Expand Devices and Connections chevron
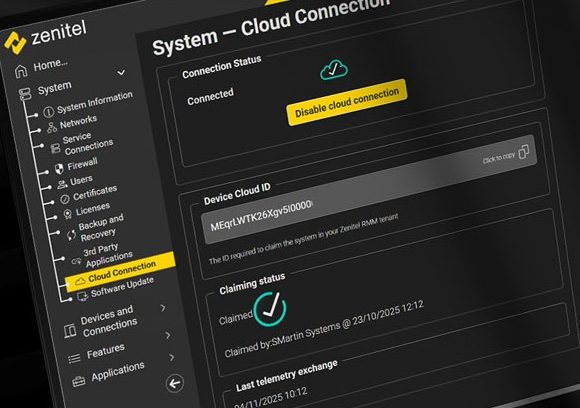Screen dimensions: 580x408 [x=163, y=307]
